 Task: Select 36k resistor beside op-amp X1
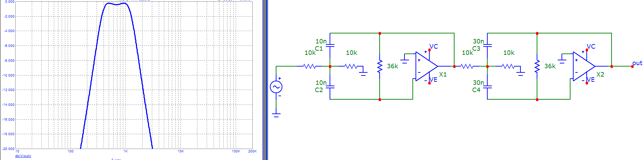coord(380,66)
